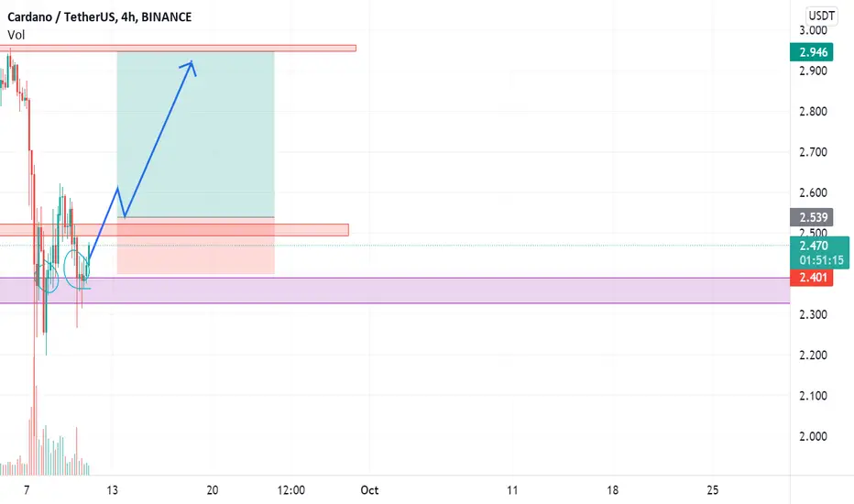This screenshot has height=504, width=854.
Task: Select the 20 date label on the time axis
Action: [x=213, y=490]
